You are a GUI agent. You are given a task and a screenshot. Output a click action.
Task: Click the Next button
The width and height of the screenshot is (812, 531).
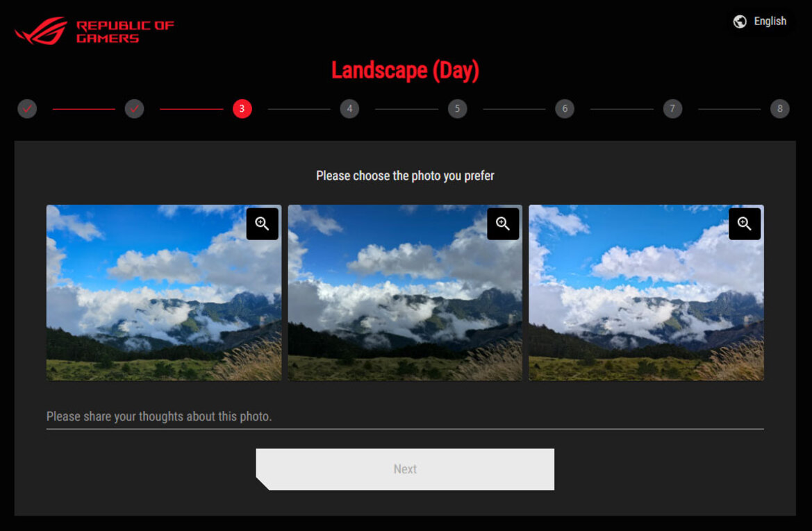click(405, 469)
